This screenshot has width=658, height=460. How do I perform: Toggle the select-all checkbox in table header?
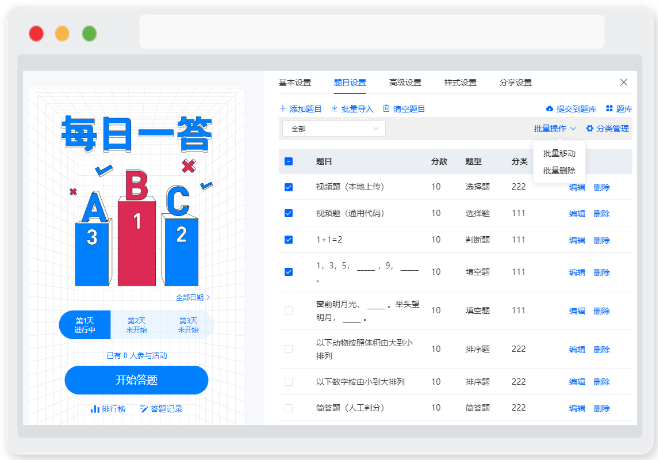pyautogui.click(x=289, y=161)
